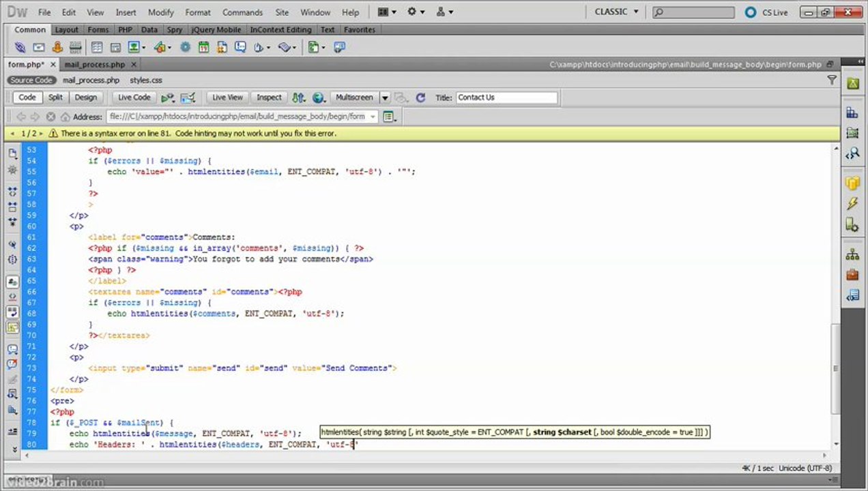Click the home icon beside Address

(x=65, y=117)
